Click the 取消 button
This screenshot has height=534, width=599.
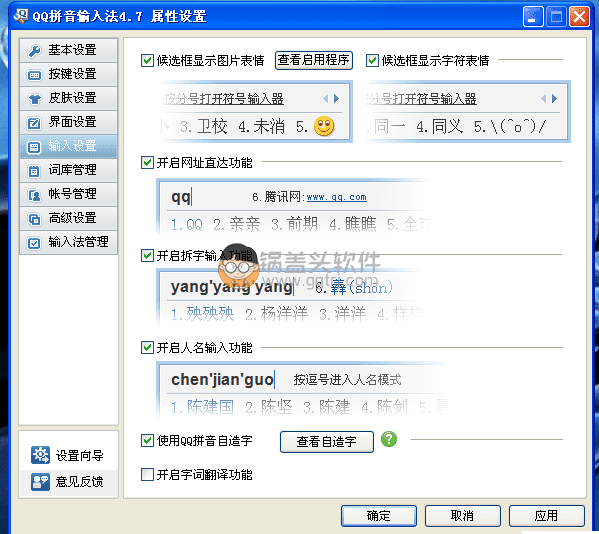click(463, 516)
